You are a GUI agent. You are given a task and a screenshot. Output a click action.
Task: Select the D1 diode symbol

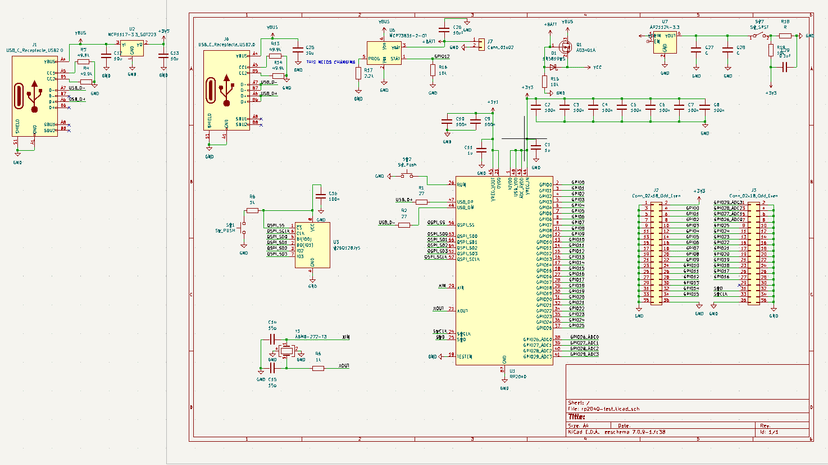click(553, 67)
